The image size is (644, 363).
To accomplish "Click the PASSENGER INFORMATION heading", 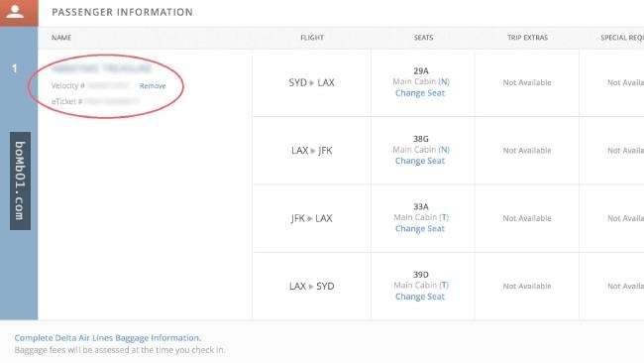I will (123, 12).
